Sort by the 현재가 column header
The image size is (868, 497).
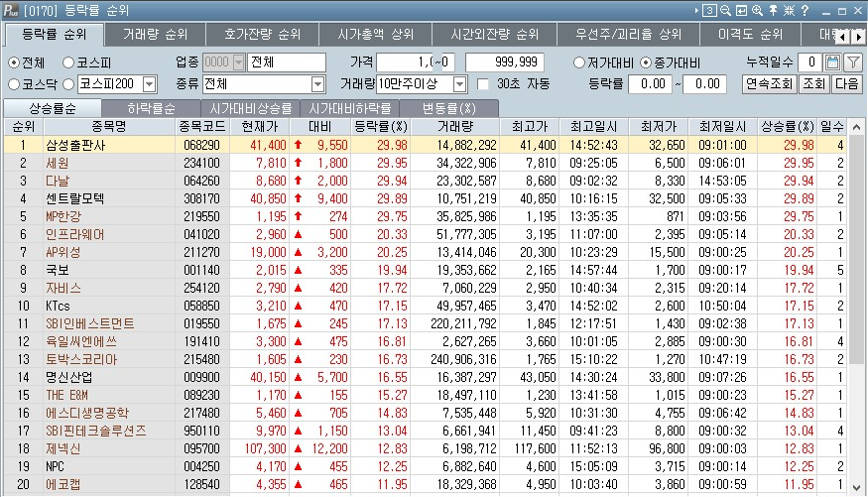click(x=260, y=127)
